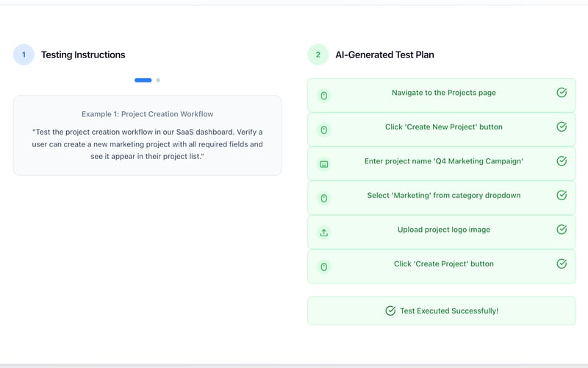This screenshot has width=588, height=368.
Task: Click mouse icon beside 'Navigate to the Projects page'
Action: [324, 96]
